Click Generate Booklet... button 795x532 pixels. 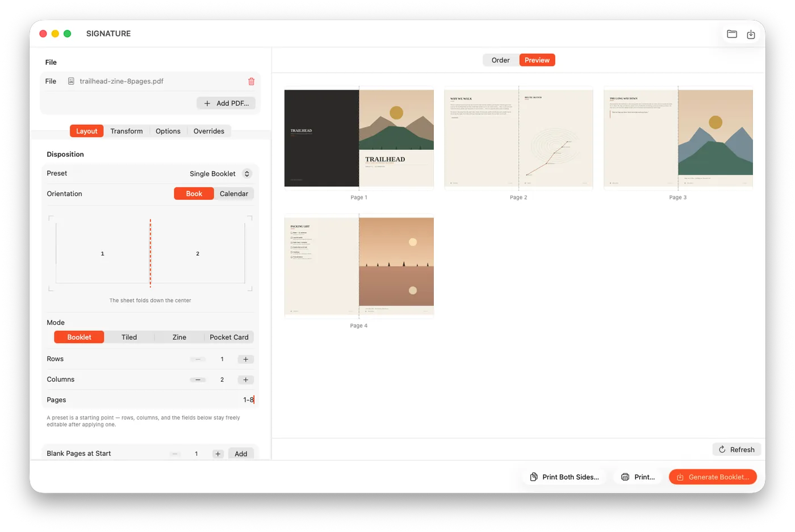713,477
